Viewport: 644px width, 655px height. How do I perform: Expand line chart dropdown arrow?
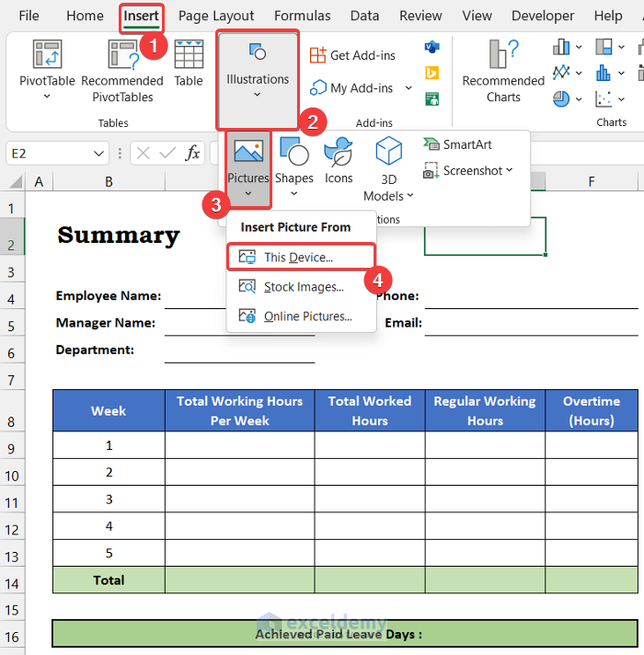click(579, 73)
